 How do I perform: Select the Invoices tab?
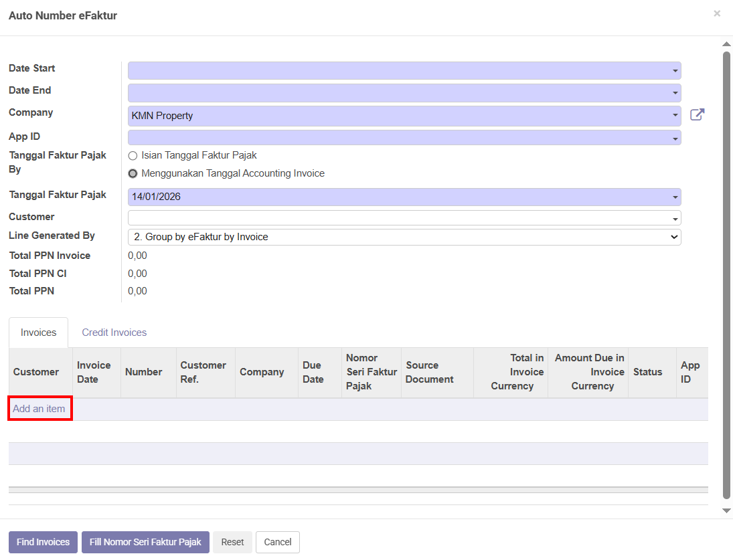[38, 333]
